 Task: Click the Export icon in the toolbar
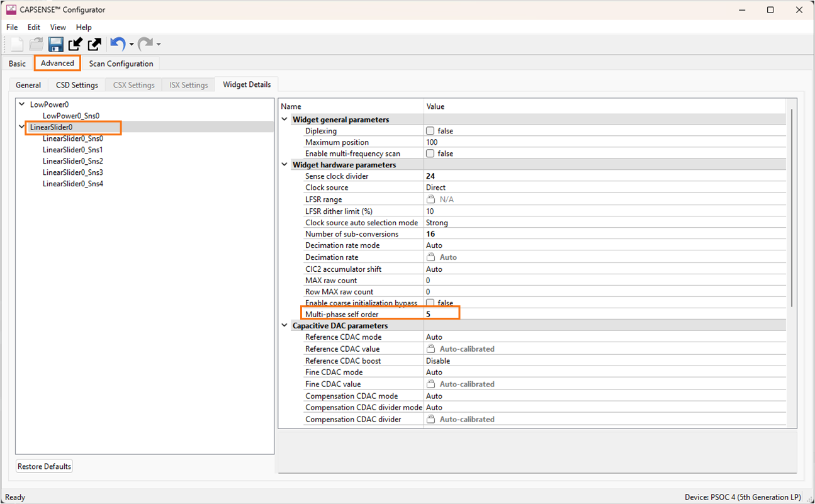point(94,44)
